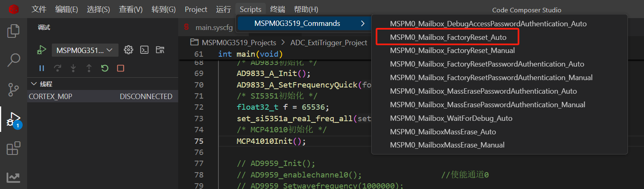Open the Explorer files icon in activity bar
This screenshot has height=189, width=644.
14,31
